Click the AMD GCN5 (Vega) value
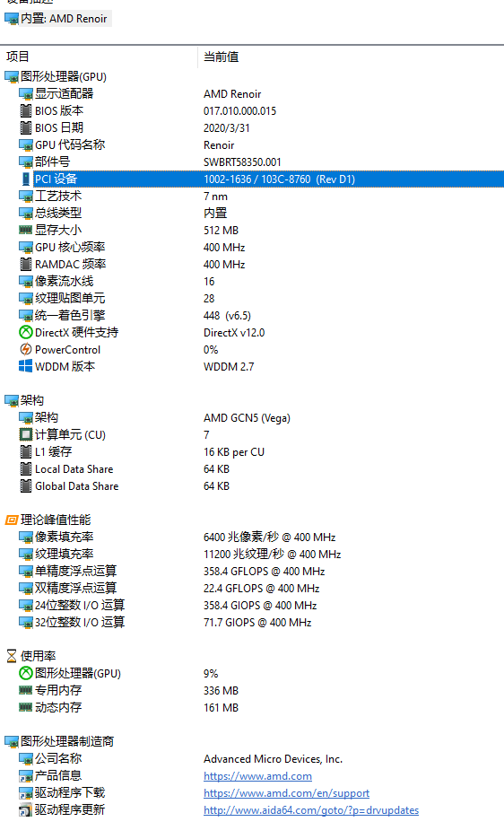Image resolution: width=504 pixels, height=839 pixels. pyautogui.click(x=248, y=418)
